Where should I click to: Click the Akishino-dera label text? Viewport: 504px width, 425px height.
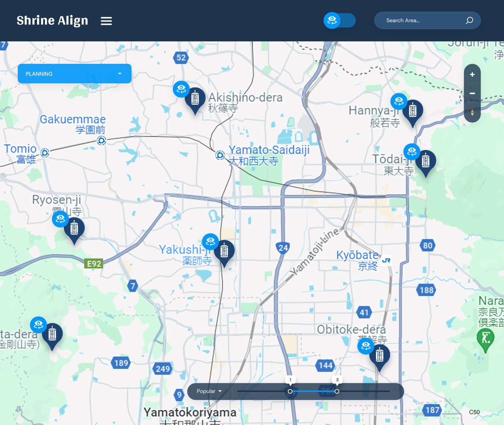pyautogui.click(x=245, y=98)
